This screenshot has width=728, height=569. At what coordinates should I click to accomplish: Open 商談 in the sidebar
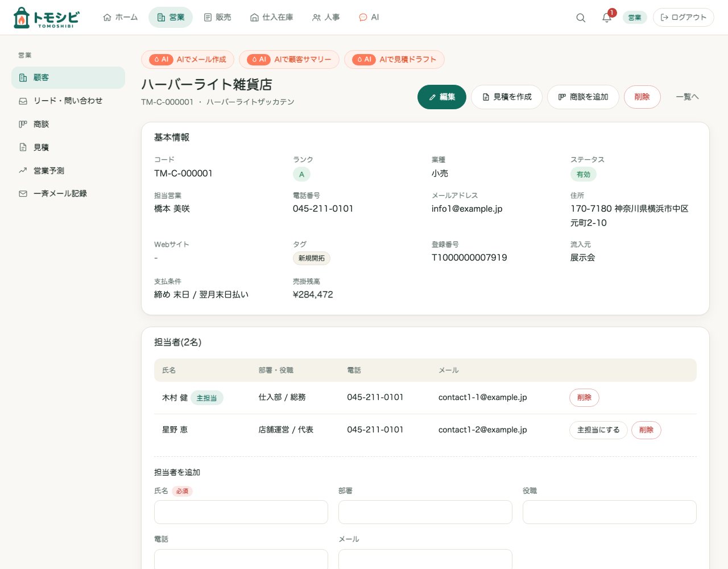point(68,124)
